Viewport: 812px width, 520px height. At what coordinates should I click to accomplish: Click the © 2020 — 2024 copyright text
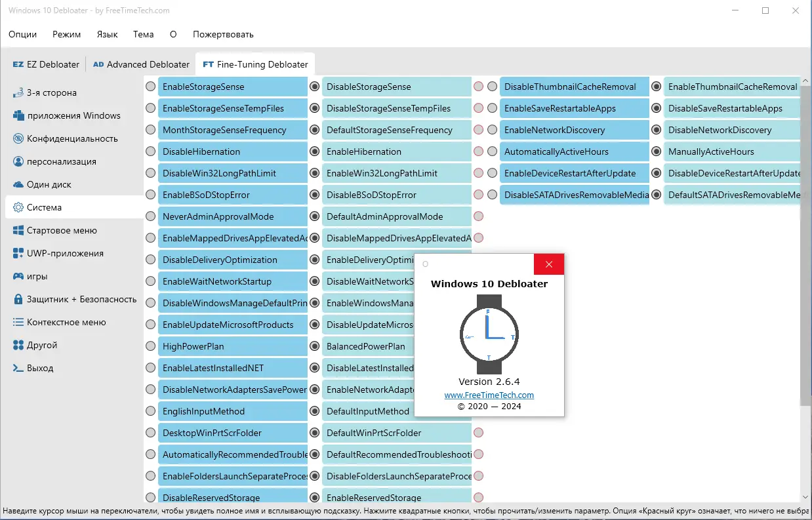[489, 406]
